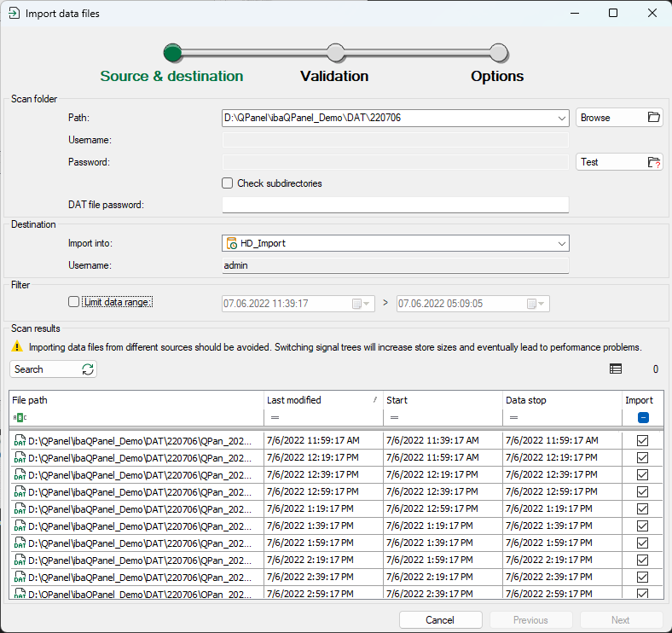Click the DAT file icon in first row
This screenshot has width=672, height=633.
(x=20, y=440)
